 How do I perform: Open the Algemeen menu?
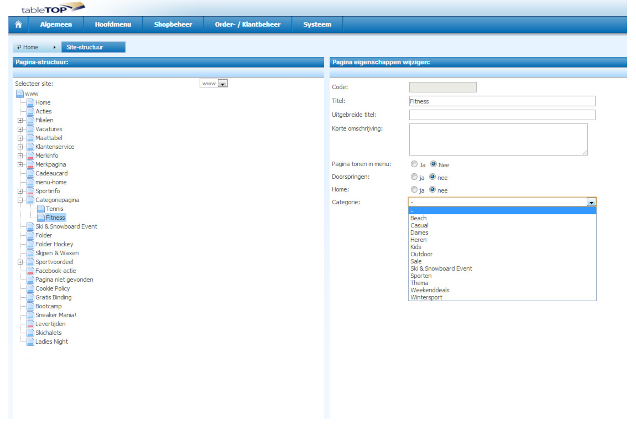click(x=56, y=24)
